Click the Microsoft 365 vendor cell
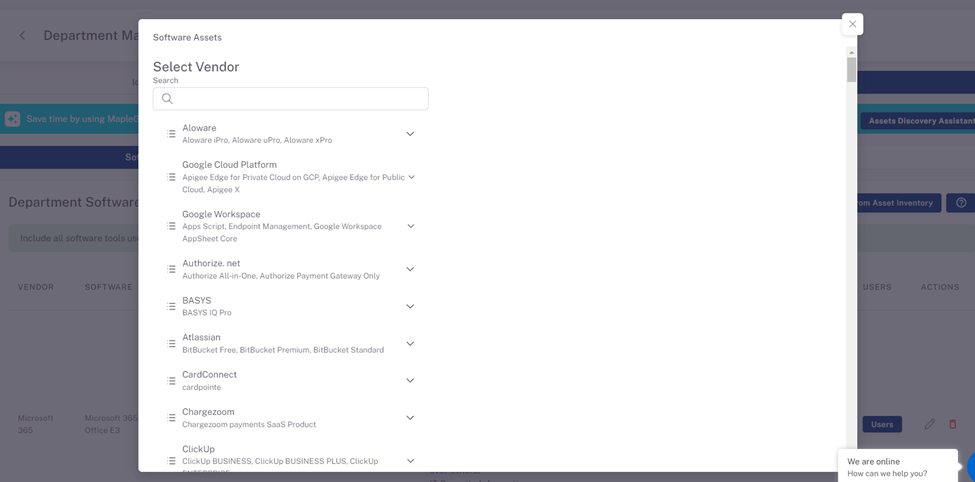975x482 pixels. click(x=35, y=424)
